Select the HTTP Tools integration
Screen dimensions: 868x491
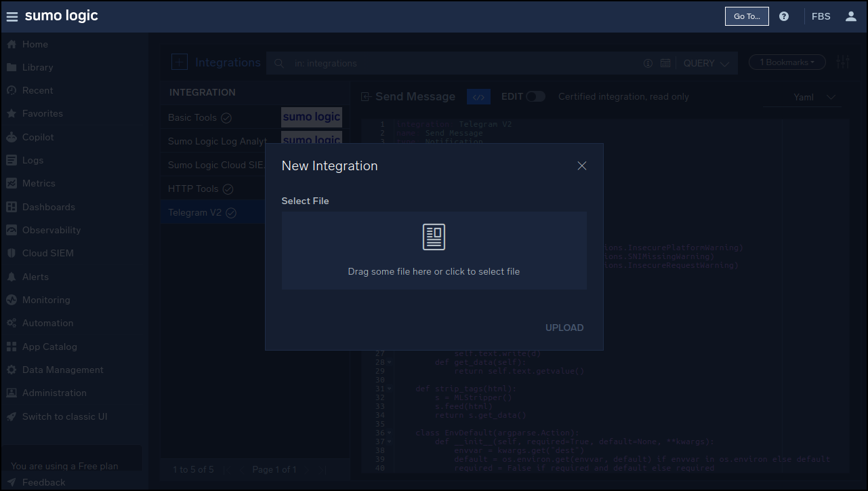(193, 189)
